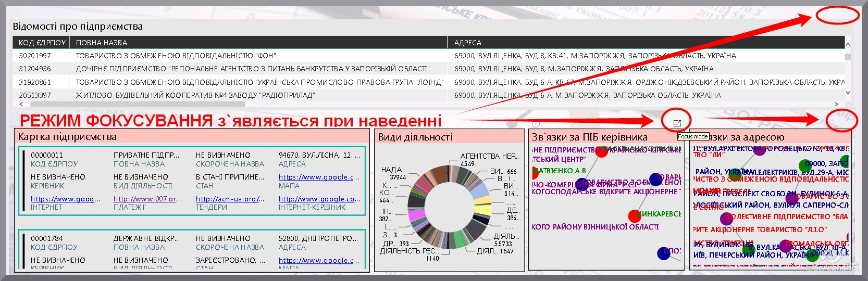Click the info icon above the links panel
The width and height of the screenshot is (868, 281).
(536, 124)
